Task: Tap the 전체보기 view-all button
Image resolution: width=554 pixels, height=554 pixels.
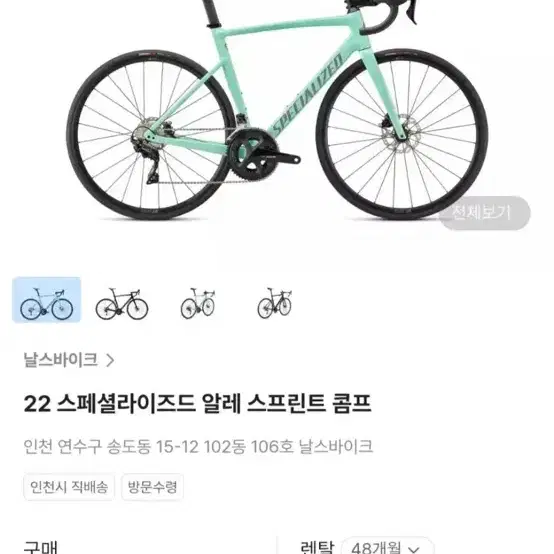Action: (x=484, y=213)
